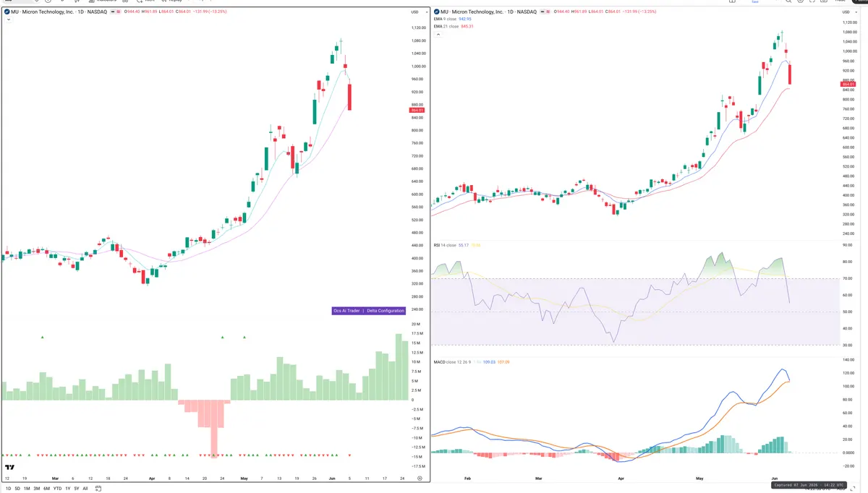Click the red 864.01 price label on left scale
This screenshot has height=493, width=868.
[417, 111]
